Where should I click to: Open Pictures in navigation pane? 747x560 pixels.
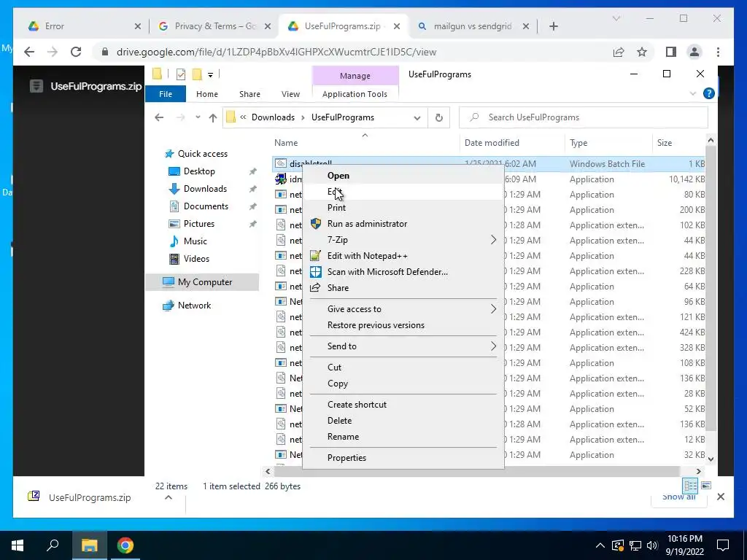pyautogui.click(x=199, y=224)
